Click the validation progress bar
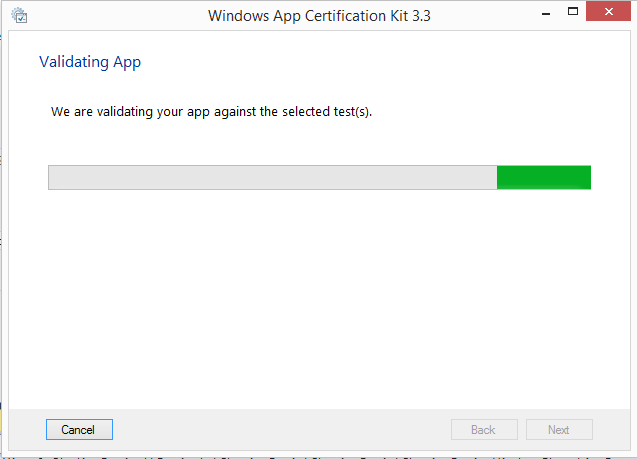 pos(319,177)
